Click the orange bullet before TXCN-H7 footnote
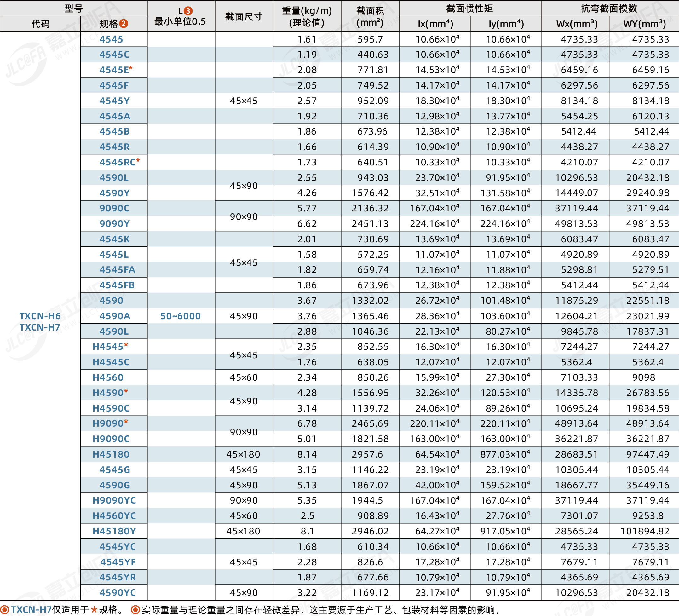679x616 pixels. click(x=4, y=610)
